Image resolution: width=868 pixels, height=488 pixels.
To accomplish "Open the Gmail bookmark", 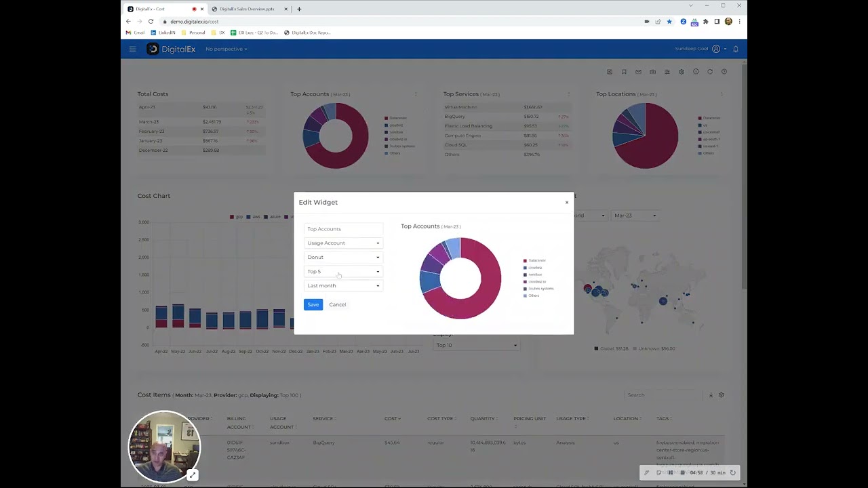I will 136,33.
